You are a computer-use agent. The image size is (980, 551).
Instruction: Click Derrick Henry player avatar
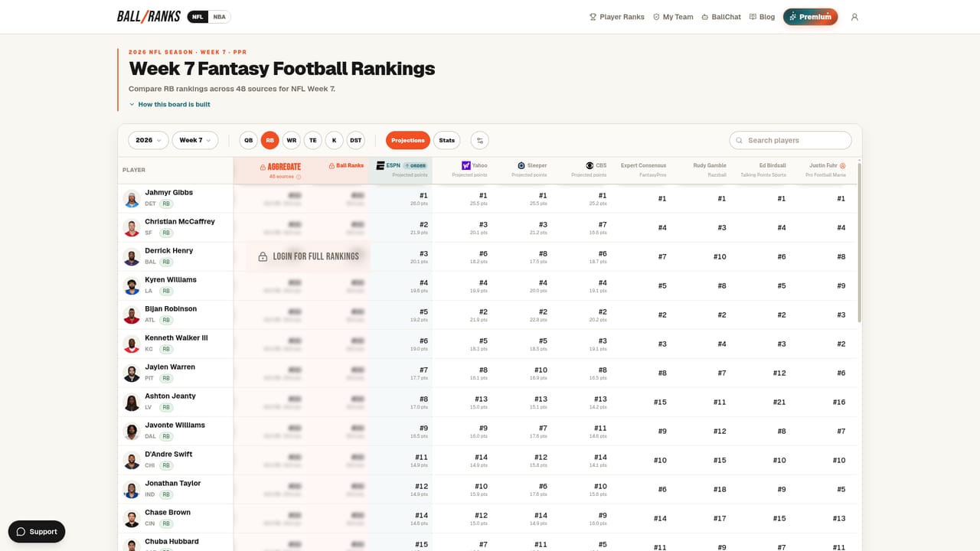(x=132, y=257)
